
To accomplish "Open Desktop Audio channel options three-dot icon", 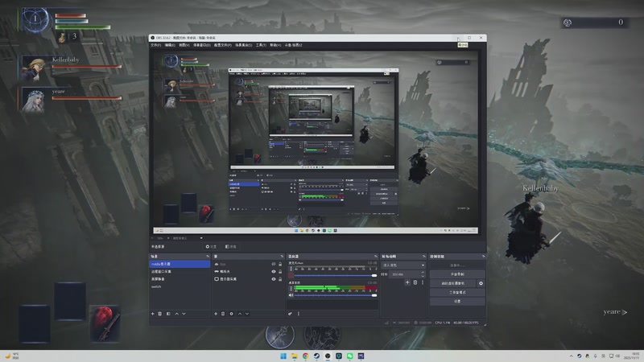I will [291, 289].
